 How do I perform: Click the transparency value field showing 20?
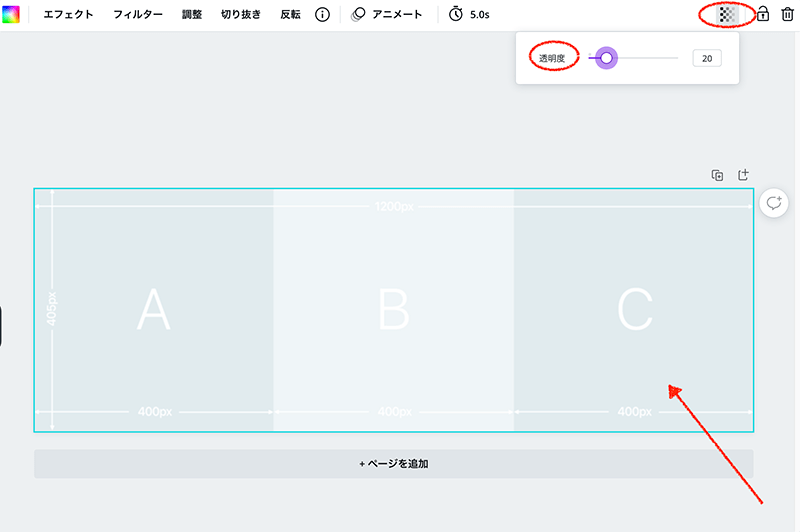coord(707,58)
